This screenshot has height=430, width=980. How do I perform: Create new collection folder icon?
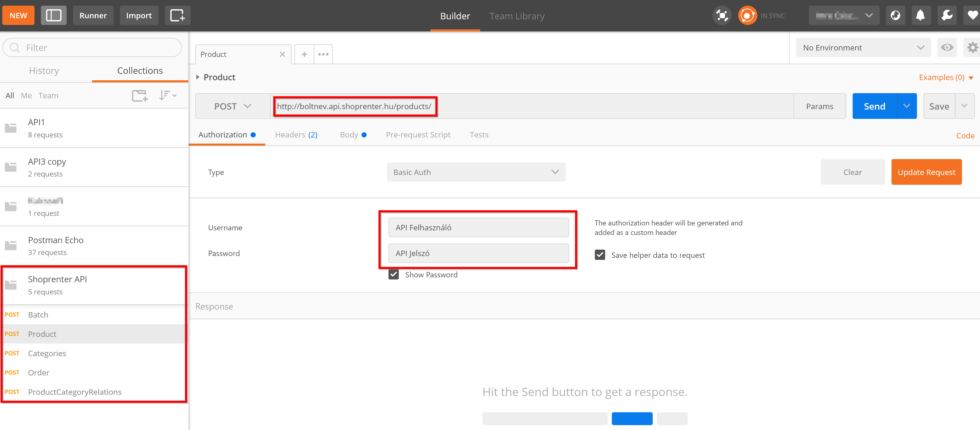pyautogui.click(x=140, y=95)
